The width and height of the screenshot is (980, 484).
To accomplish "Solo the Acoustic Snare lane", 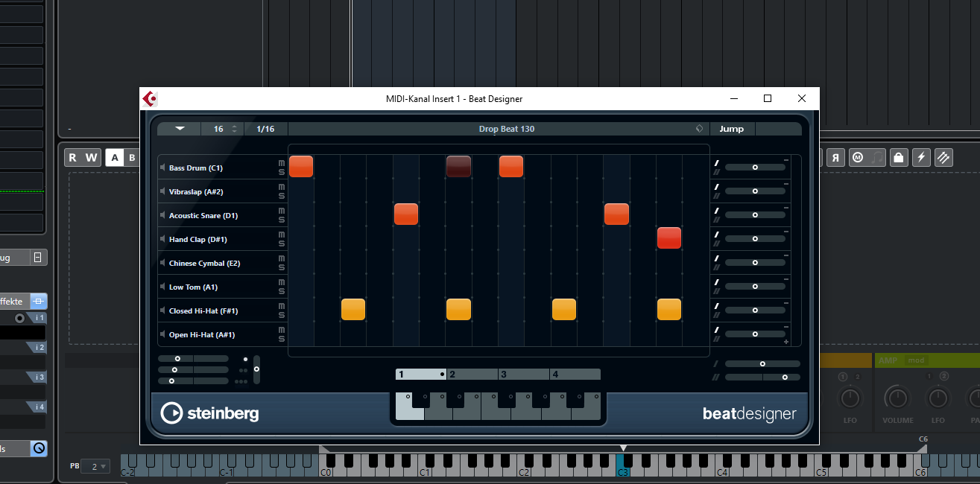I will click(282, 220).
